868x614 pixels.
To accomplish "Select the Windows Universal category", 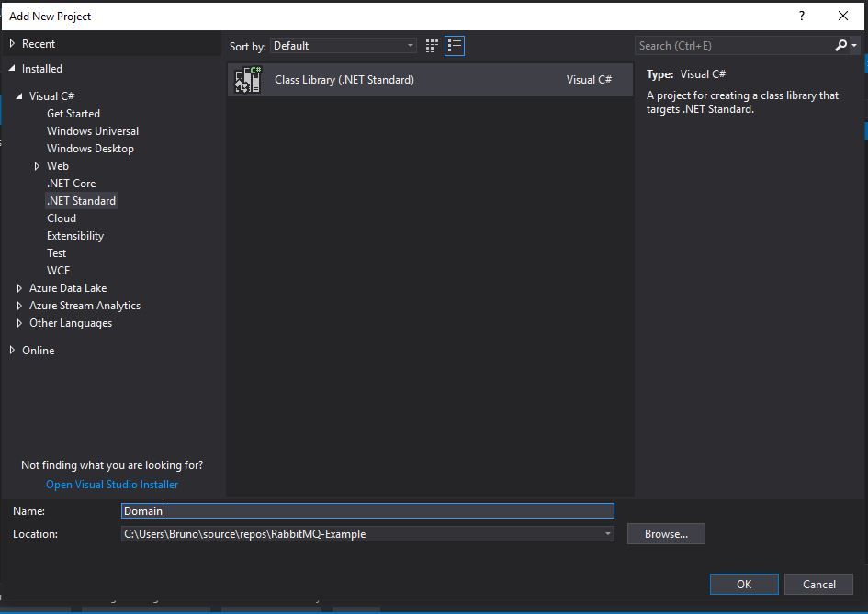I will pyautogui.click(x=93, y=131).
